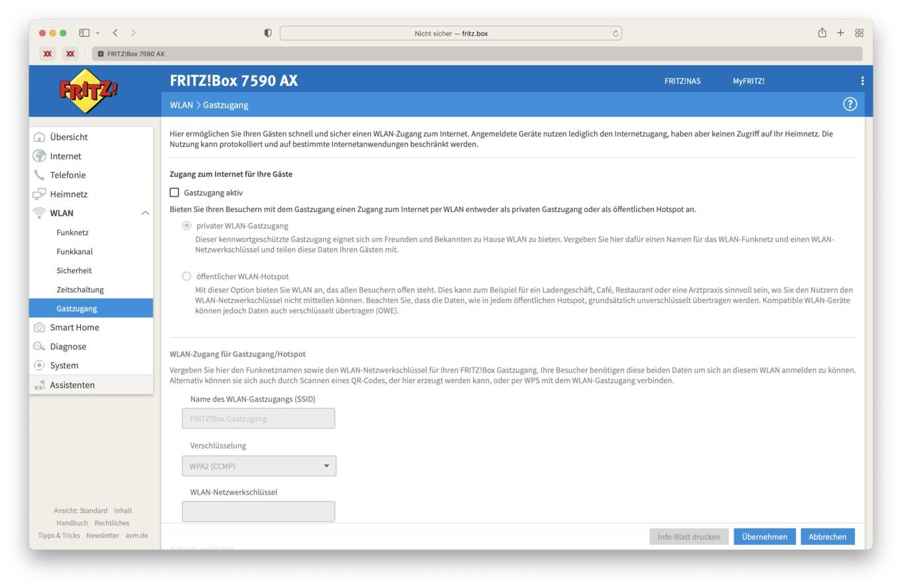Image resolution: width=902 pixels, height=588 pixels.
Task: Click the second pinned XX tab
Action: tap(70, 54)
